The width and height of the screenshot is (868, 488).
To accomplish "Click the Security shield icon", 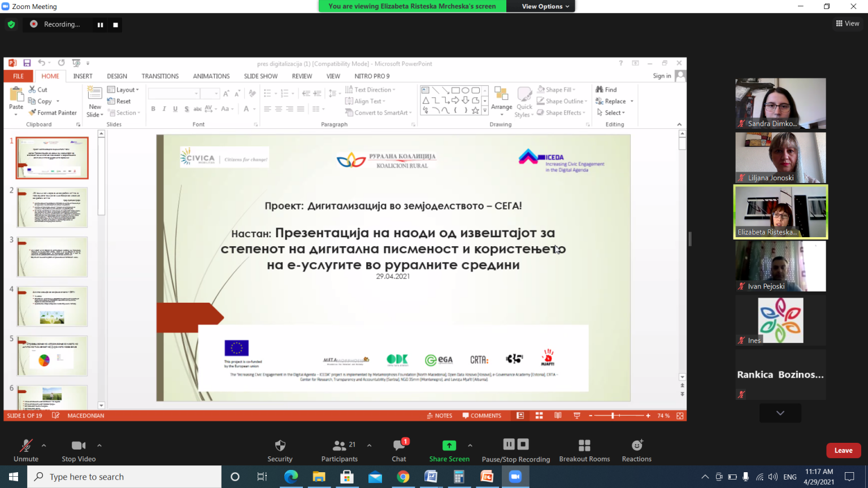I will (280, 446).
